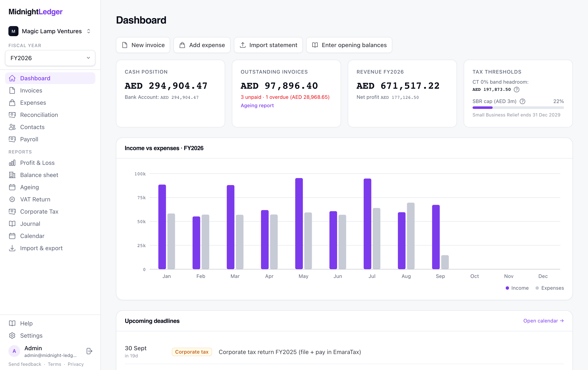Screen dimensions: 588x370
Task: Open the Balance sheet report
Action: click(50, 175)
